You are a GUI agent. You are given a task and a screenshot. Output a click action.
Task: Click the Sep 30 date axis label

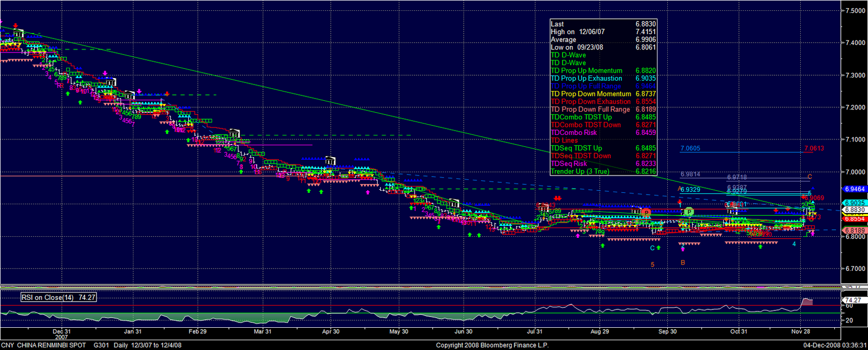668,332
